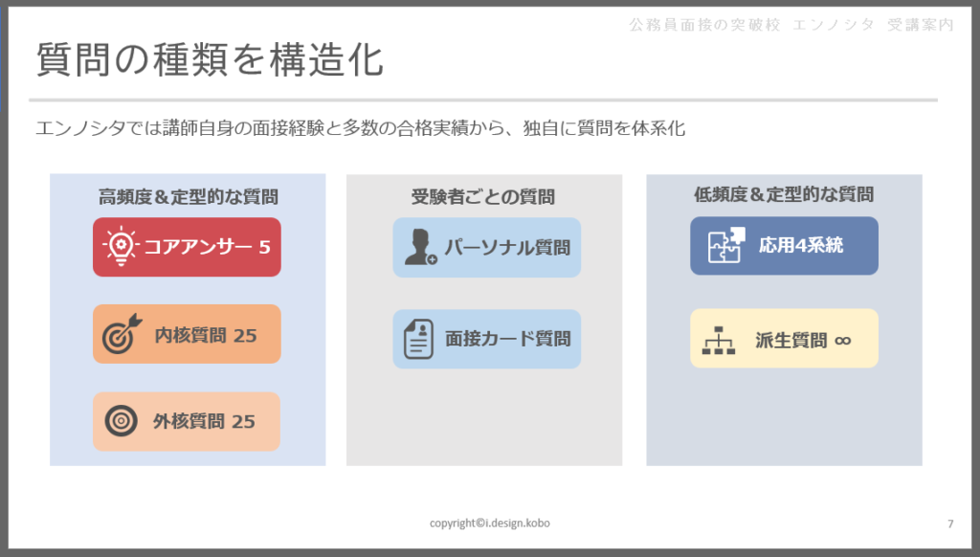Click the bullseye icon beside 外核質問

click(x=121, y=421)
